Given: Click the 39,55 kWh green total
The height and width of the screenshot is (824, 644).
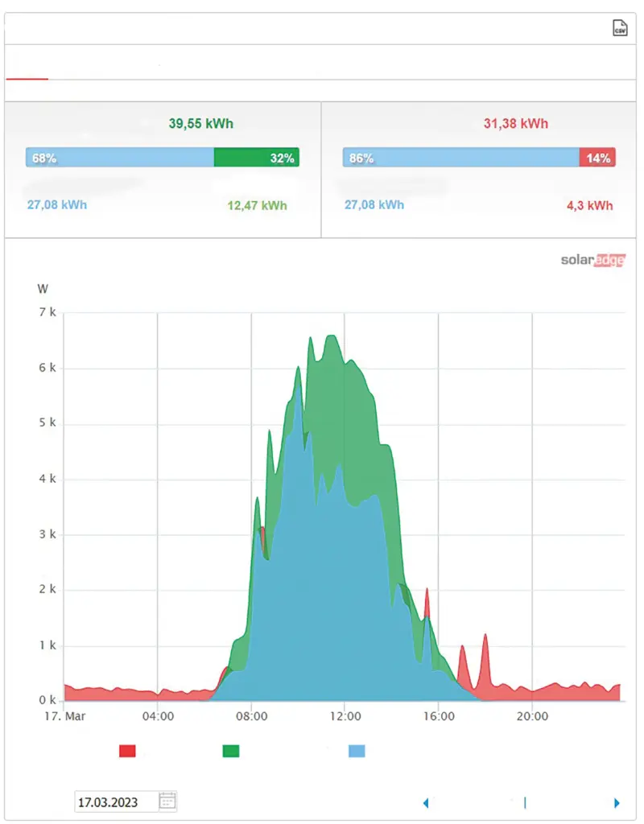Looking at the screenshot, I should pos(201,124).
